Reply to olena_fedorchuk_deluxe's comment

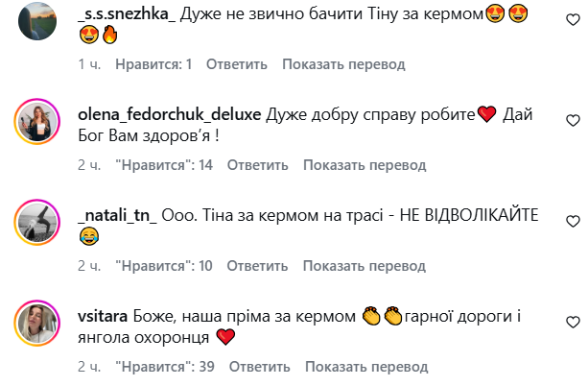(x=258, y=165)
